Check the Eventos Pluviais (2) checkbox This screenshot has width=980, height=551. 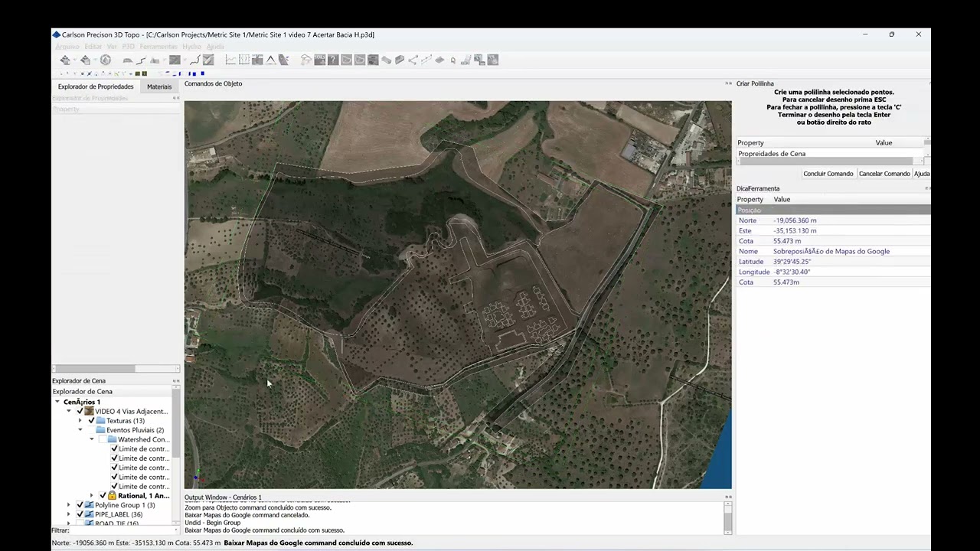91,430
